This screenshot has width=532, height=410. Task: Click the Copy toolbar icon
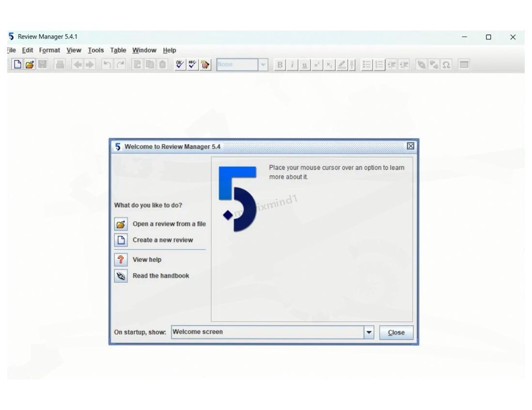150,64
